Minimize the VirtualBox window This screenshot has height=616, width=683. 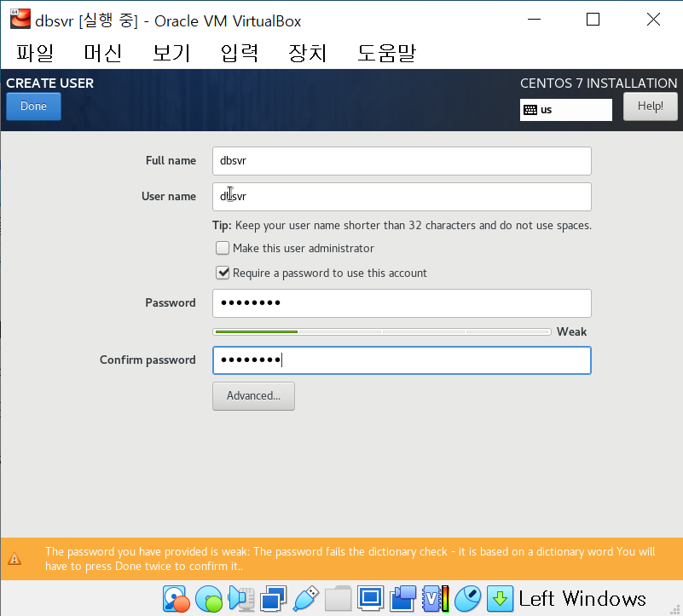pos(534,19)
